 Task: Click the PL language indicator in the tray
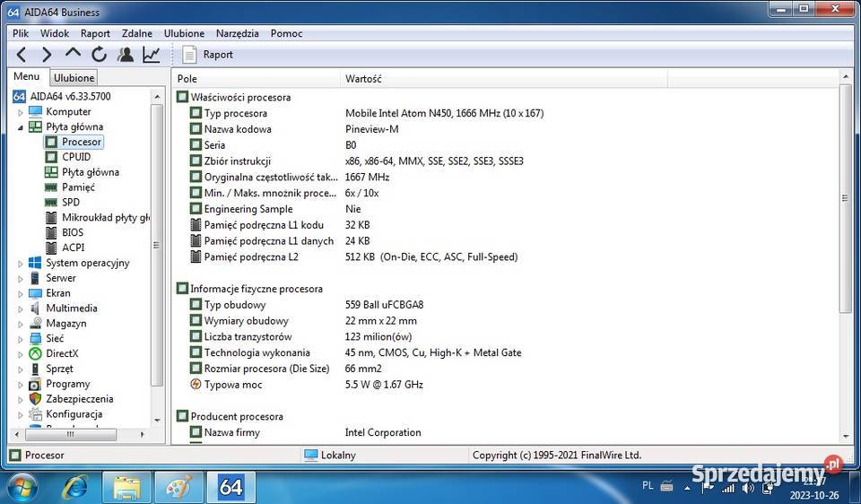648,485
